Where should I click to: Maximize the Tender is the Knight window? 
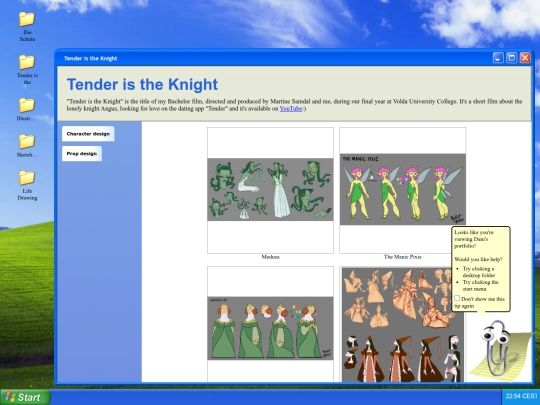[512, 58]
